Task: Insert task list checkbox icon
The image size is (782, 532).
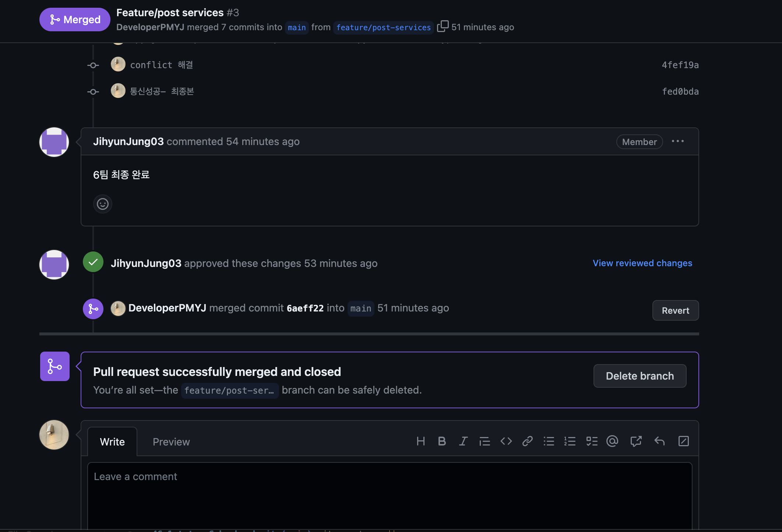Action: (592, 441)
